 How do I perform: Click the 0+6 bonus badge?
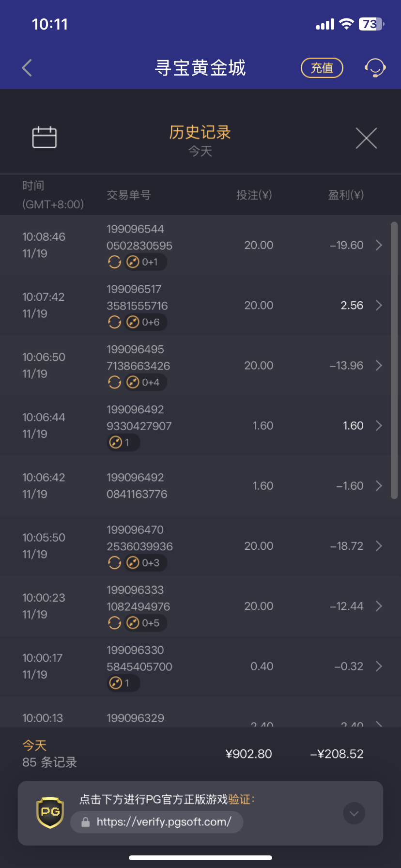coord(145,322)
